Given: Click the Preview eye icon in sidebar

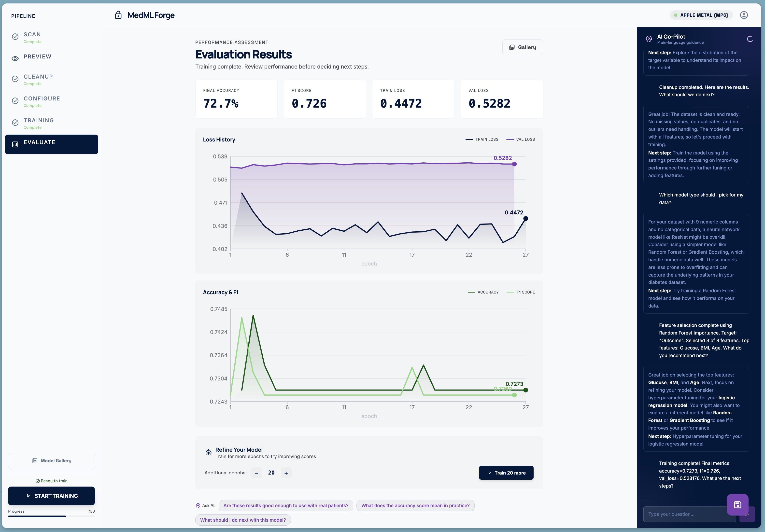Looking at the screenshot, I should (x=15, y=59).
